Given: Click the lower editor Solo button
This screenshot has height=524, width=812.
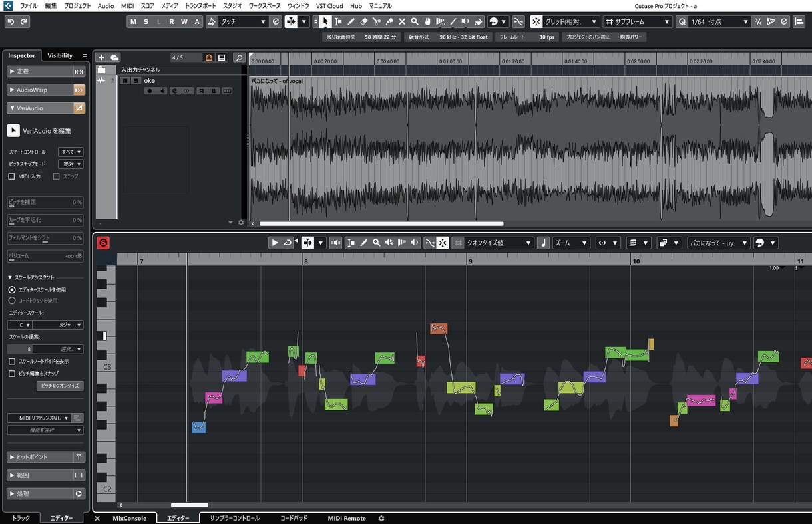Looking at the screenshot, I should pos(102,243).
